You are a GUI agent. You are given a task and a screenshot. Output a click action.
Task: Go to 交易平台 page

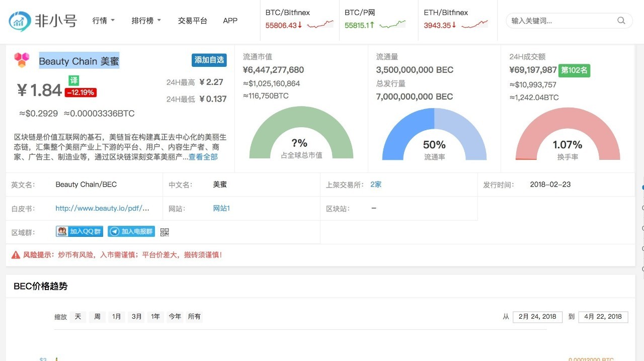coord(193,21)
